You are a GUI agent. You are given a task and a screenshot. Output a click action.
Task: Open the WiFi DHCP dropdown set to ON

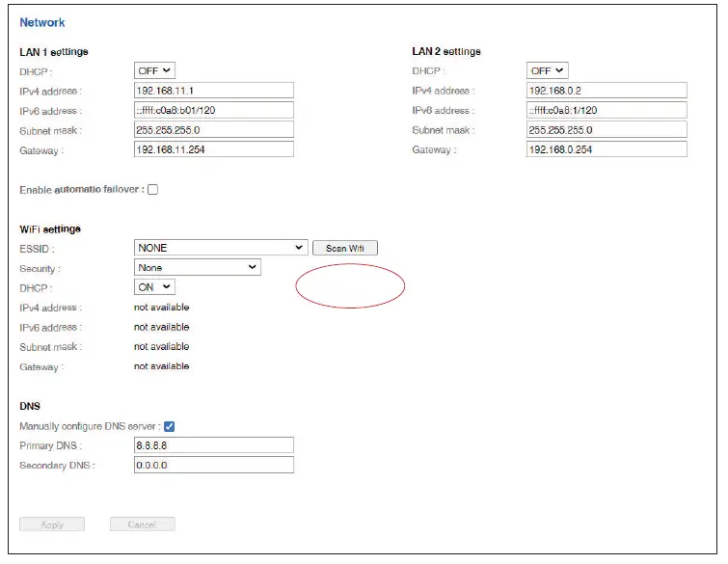tap(154, 287)
